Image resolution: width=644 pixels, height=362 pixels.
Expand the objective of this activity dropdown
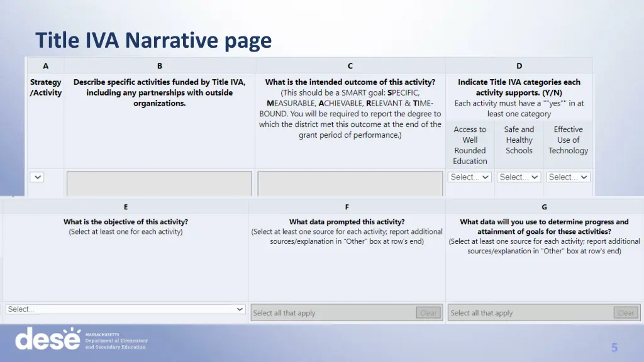126,309
